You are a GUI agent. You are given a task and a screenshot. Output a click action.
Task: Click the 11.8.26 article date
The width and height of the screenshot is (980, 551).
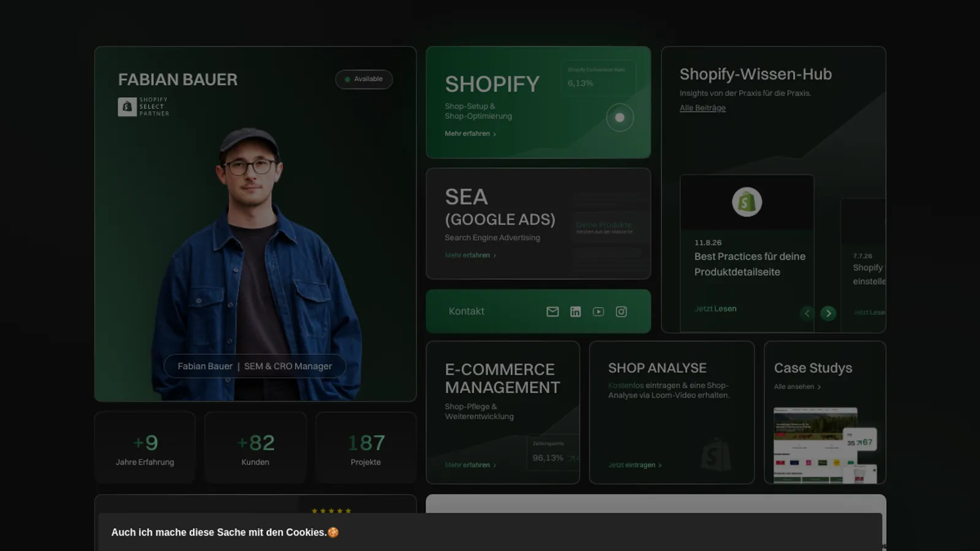(708, 242)
